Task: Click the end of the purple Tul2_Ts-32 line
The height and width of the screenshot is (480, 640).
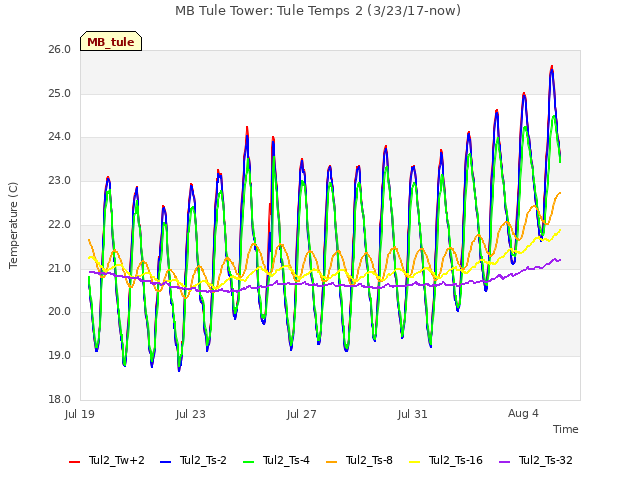Action: 560,260
